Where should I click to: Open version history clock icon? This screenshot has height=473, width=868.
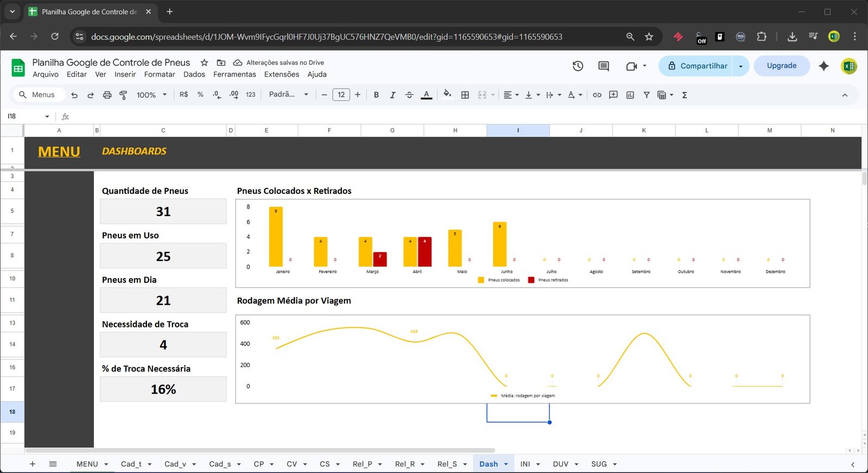click(x=578, y=66)
